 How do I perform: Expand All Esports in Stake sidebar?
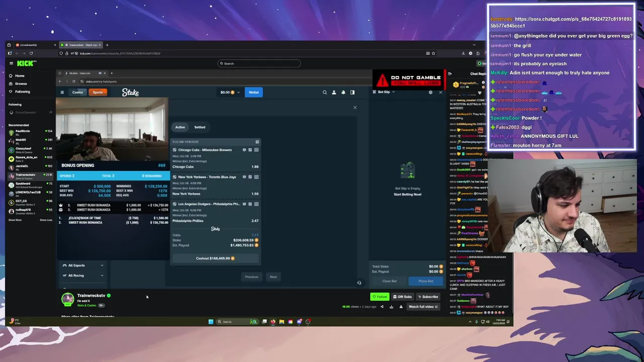tap(83, 265)
